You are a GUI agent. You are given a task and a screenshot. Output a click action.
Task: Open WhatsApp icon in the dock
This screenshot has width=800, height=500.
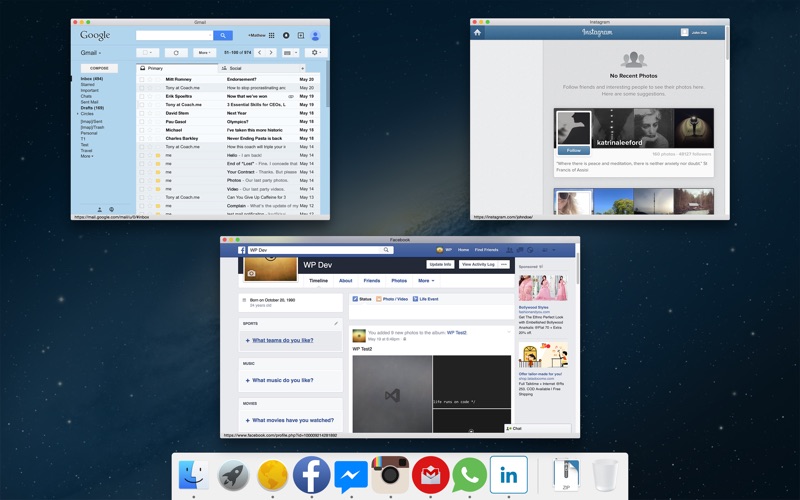pyautogui.click(x=469, y=475)
